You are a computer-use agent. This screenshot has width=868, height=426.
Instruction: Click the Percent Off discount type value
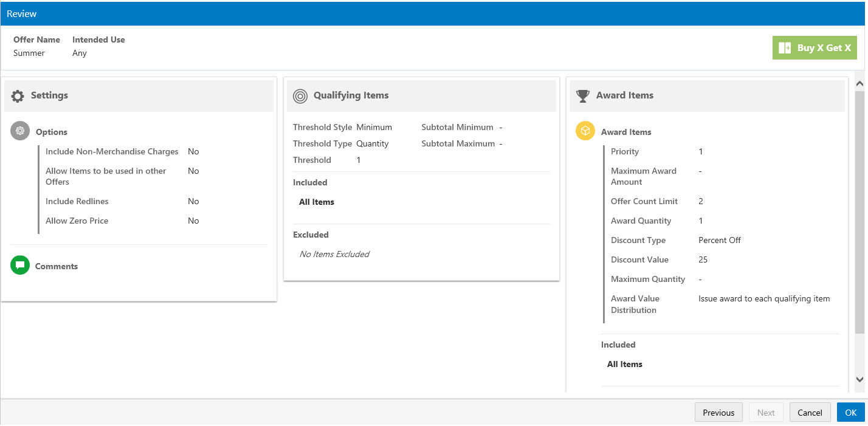point(720,240)
